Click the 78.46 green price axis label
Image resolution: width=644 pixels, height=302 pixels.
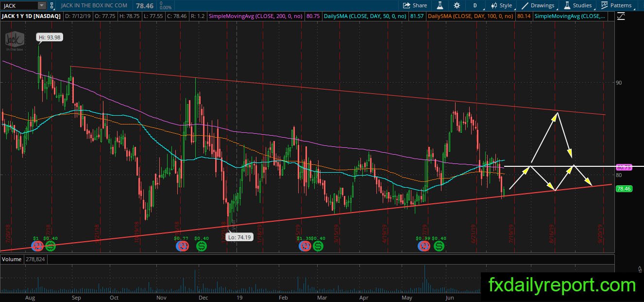[x=623, y=188]
